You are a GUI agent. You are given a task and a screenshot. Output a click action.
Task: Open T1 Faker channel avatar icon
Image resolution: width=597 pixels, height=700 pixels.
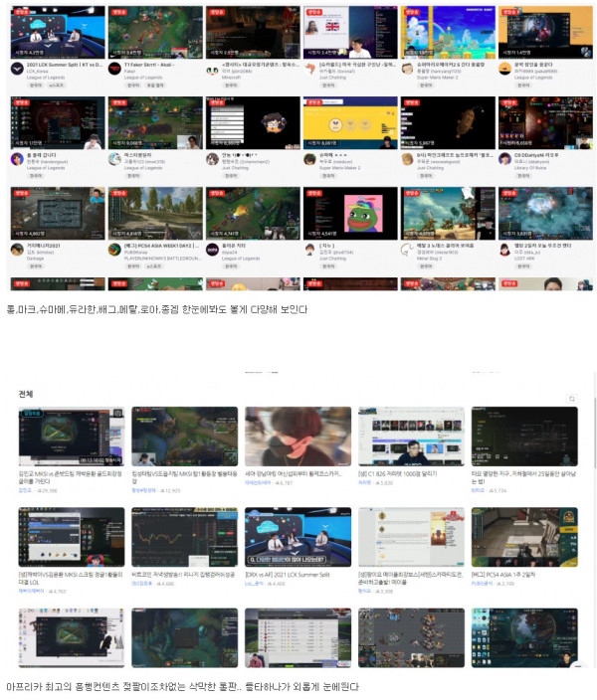tap(114, 70)
